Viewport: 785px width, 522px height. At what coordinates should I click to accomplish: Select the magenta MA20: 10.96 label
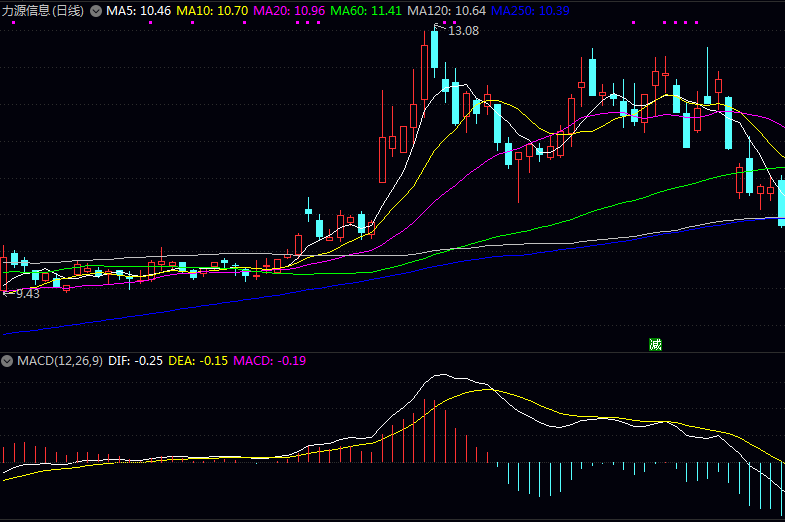289,11
